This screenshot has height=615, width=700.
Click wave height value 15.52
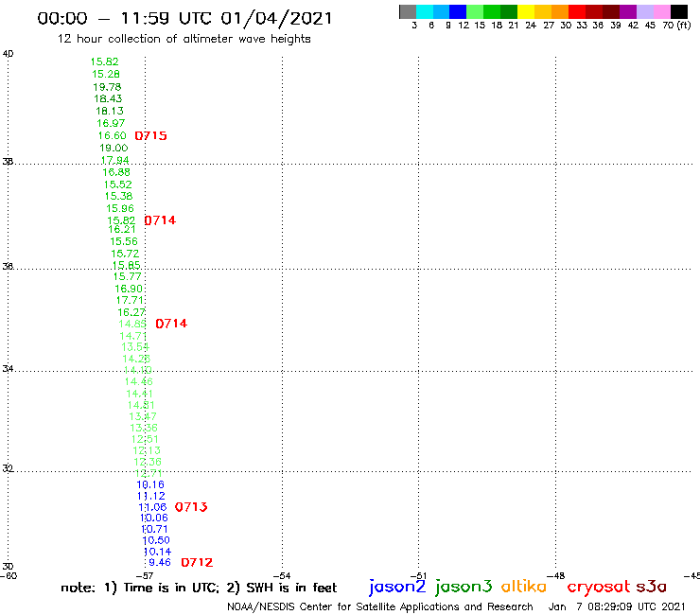pyautogui.click(x=118, y=184)
